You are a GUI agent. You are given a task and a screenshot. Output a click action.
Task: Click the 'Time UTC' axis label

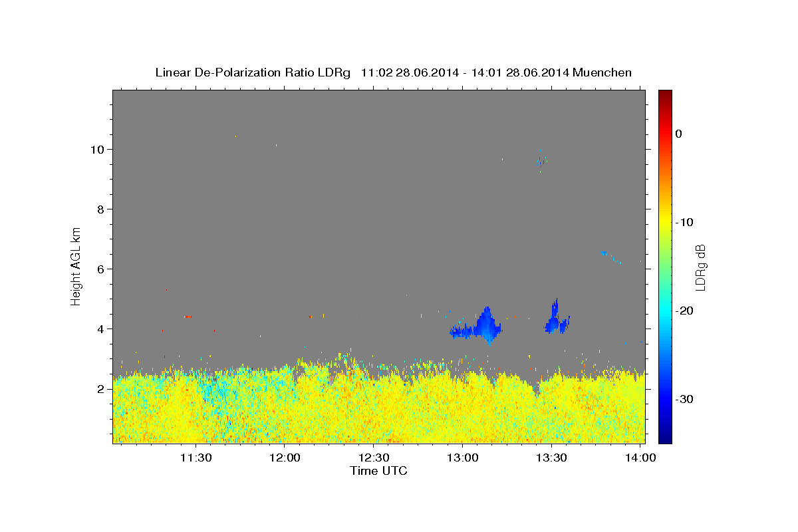point(378,471)
